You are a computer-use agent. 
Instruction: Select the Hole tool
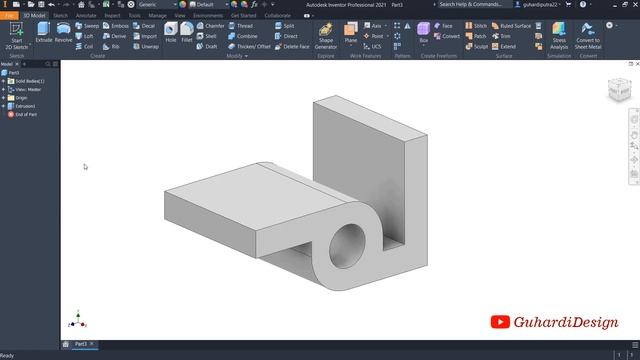click(171, 33)
